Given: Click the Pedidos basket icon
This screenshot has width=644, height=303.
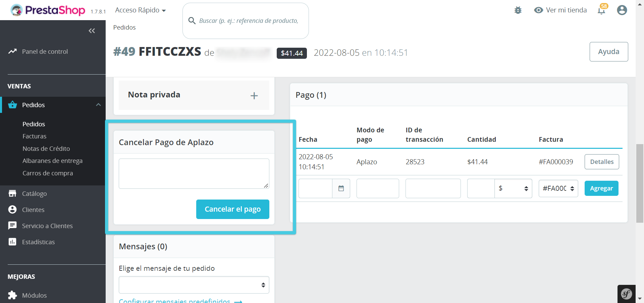Looking at the screenshot, I should [12, 105].
